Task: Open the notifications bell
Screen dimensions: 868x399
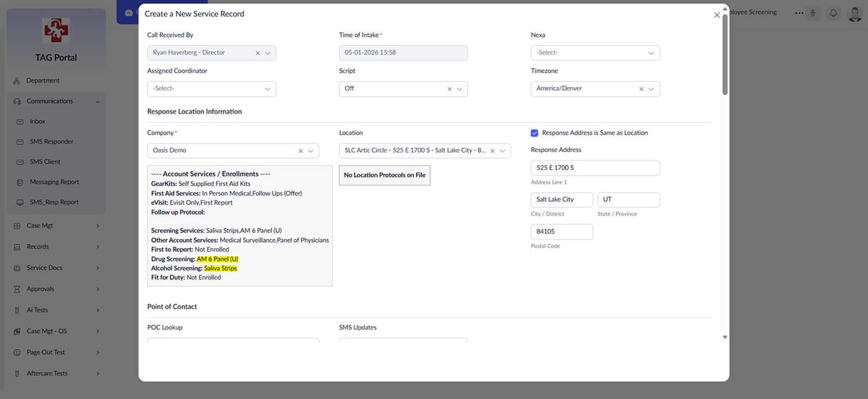Action: [833, 13]
